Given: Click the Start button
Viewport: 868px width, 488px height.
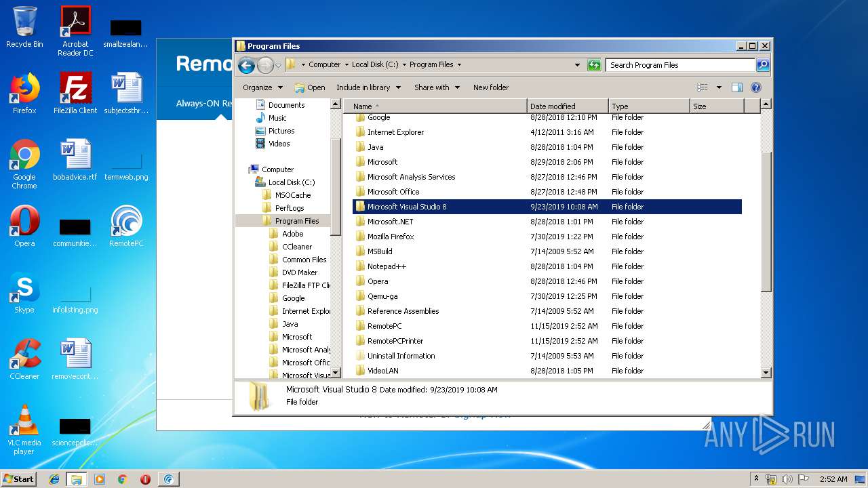Looking at the screenshot, I should point(18,479).
